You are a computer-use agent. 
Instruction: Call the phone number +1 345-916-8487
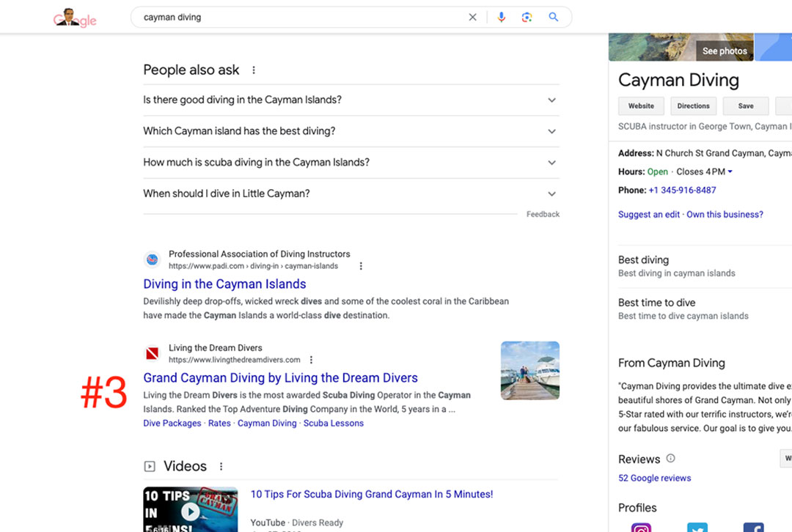(x=683, y=191)
